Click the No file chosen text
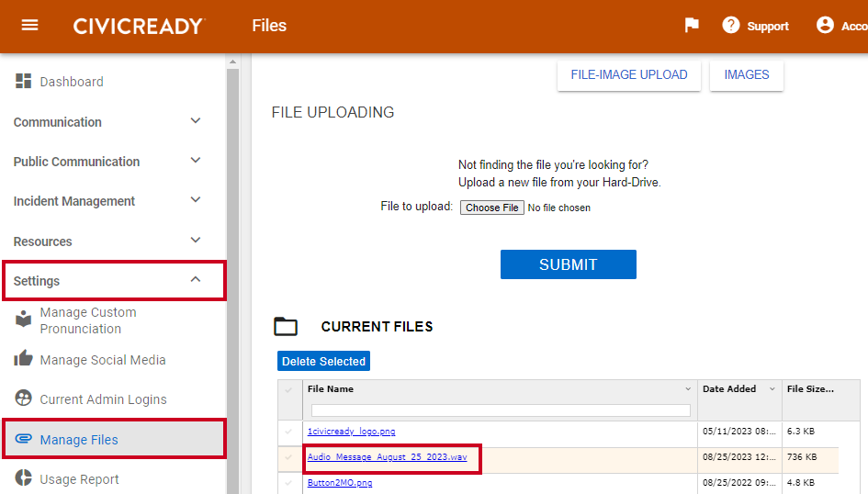868x494 pixels. click(x=559, y=208)
